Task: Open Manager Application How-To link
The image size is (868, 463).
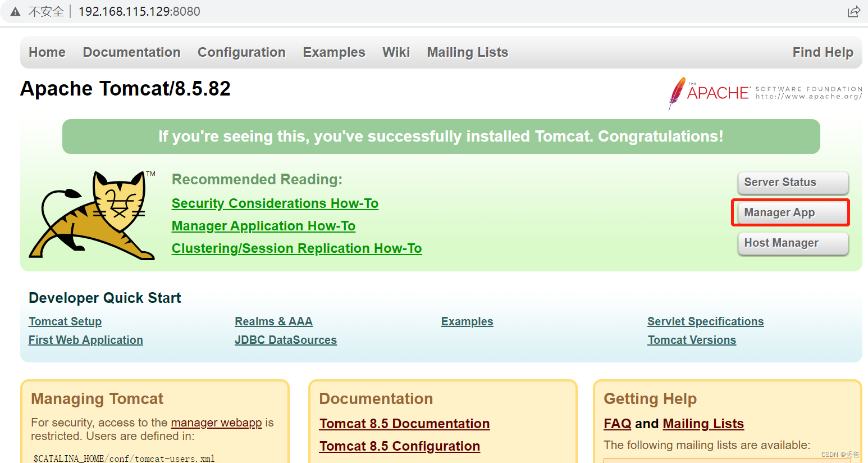Action: [263, 226]
